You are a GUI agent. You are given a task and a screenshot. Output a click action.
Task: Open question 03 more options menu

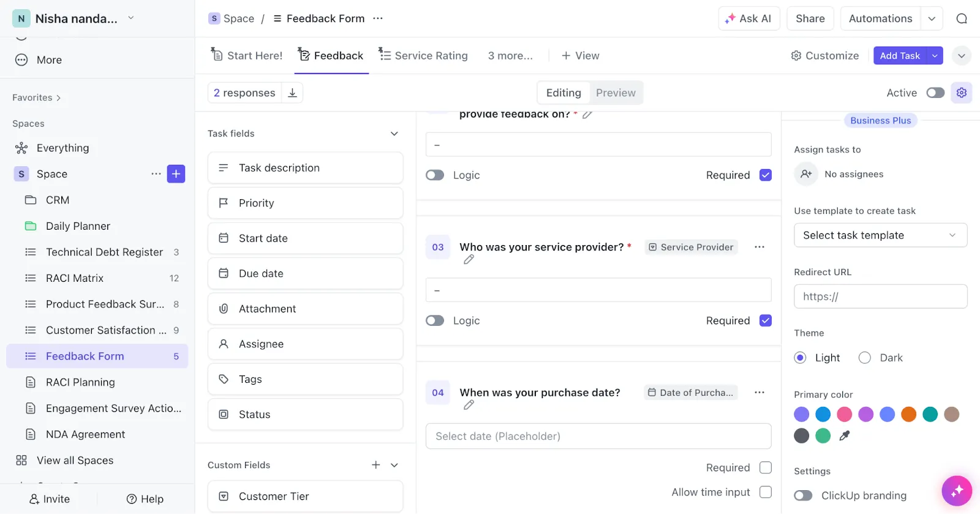(759, 247)
